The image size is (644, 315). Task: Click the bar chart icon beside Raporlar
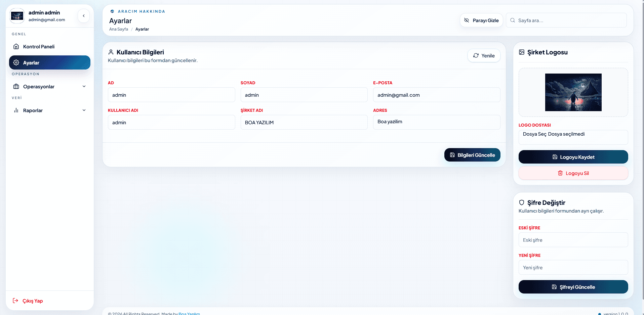point(16,110)
